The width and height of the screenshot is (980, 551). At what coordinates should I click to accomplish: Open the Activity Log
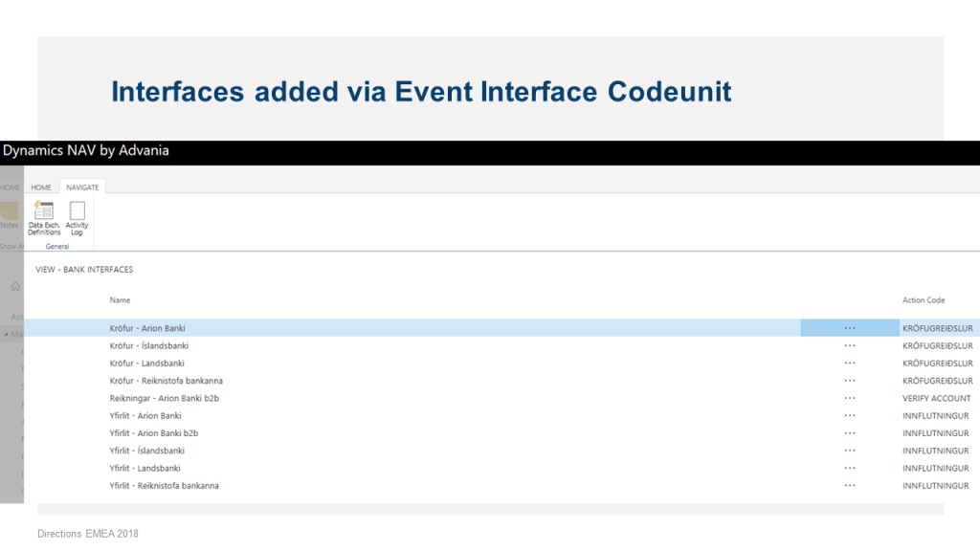(x=78, y=217)
